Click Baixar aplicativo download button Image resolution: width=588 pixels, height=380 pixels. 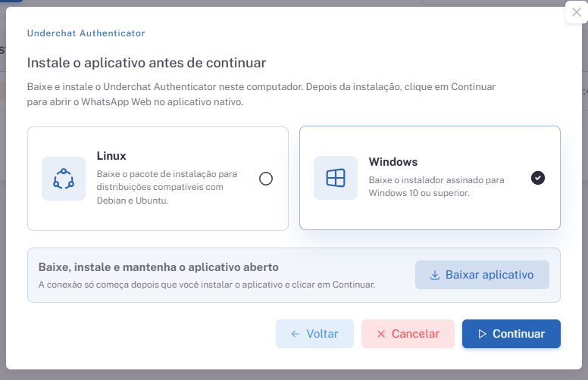pos(482,275)
